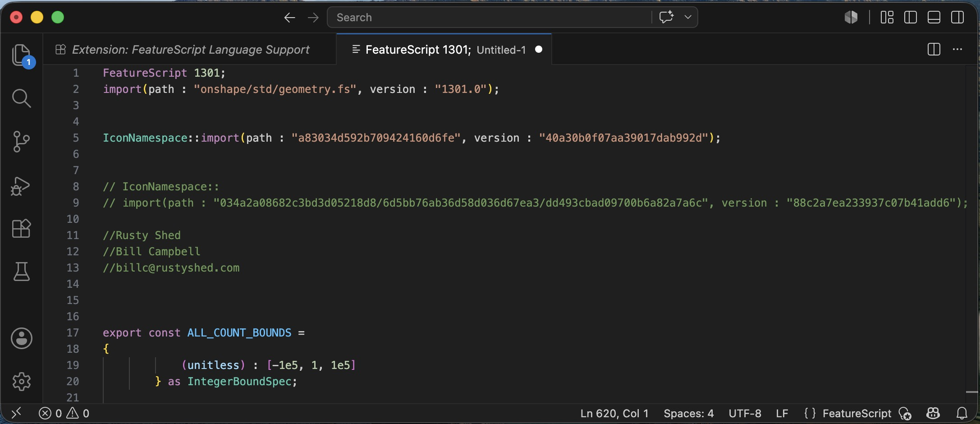
Task: Customize layout from the title bar
Action: [887, 17]
